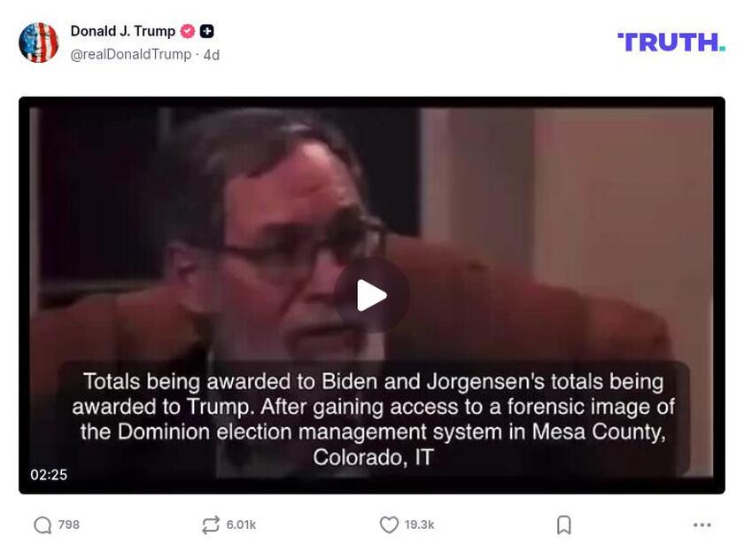Click the red verified checkmark badge
The height and width of the screenshot is (560, 744).
click(188, 31)
